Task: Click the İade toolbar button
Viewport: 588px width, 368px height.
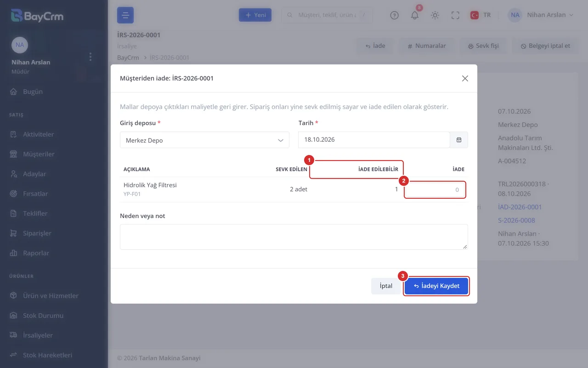Action: pyautogui.click(x=375, y=46)
